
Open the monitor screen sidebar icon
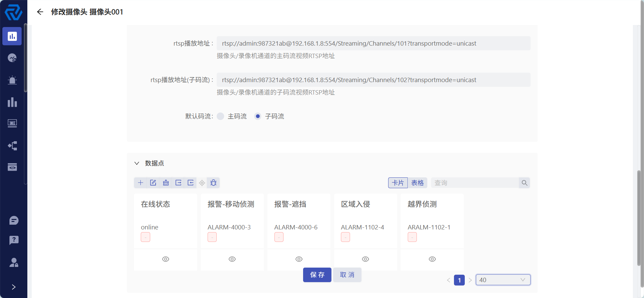pos(12,123)
